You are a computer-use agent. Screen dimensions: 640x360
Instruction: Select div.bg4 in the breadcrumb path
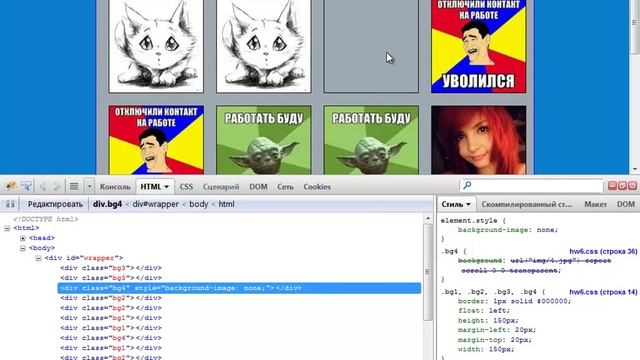107,204
